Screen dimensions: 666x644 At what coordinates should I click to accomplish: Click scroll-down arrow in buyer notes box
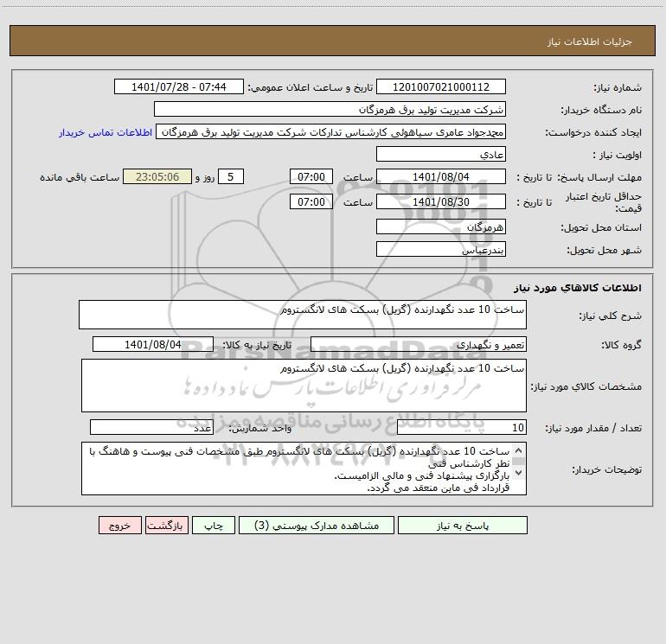click(518, 472)
